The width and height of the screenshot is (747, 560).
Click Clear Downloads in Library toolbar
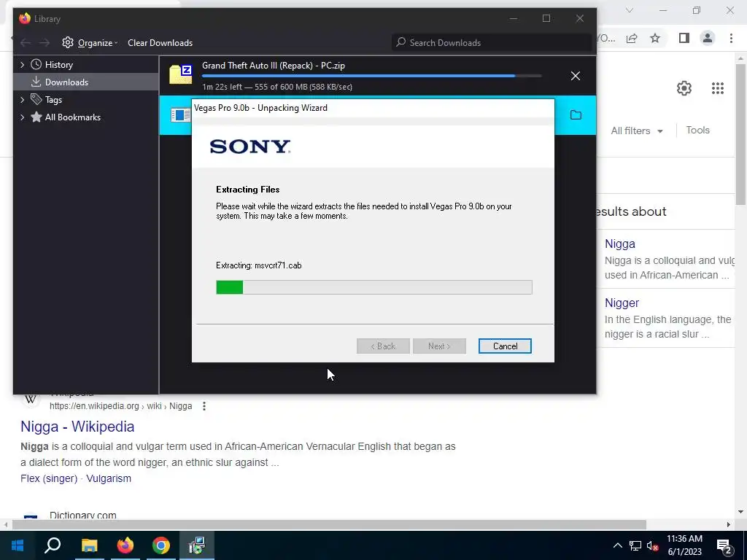[x=160, y=43]
